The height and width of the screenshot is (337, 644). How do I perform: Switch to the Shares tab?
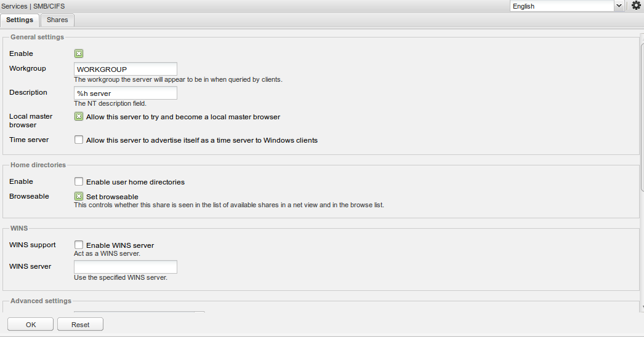tap(57, 20)
